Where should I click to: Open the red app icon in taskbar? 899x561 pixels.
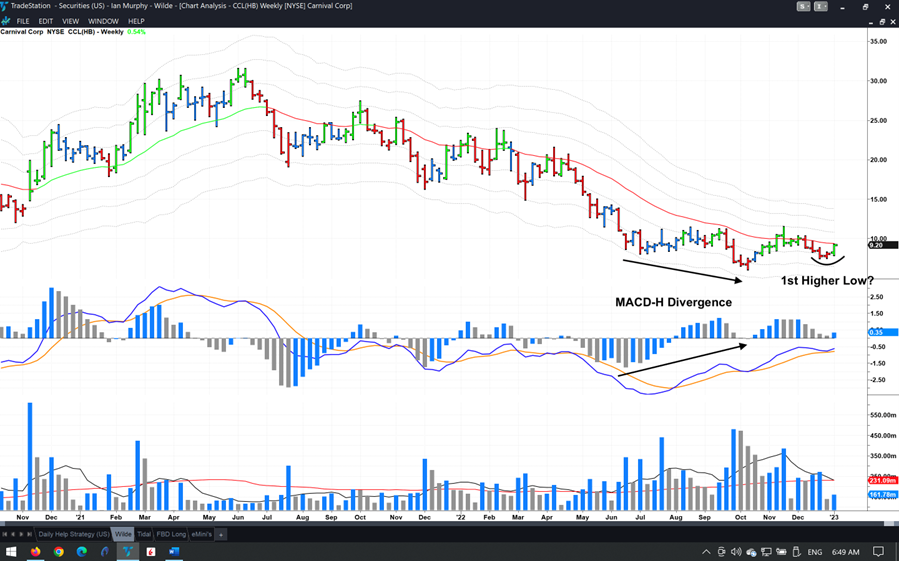tap(151, 552)
